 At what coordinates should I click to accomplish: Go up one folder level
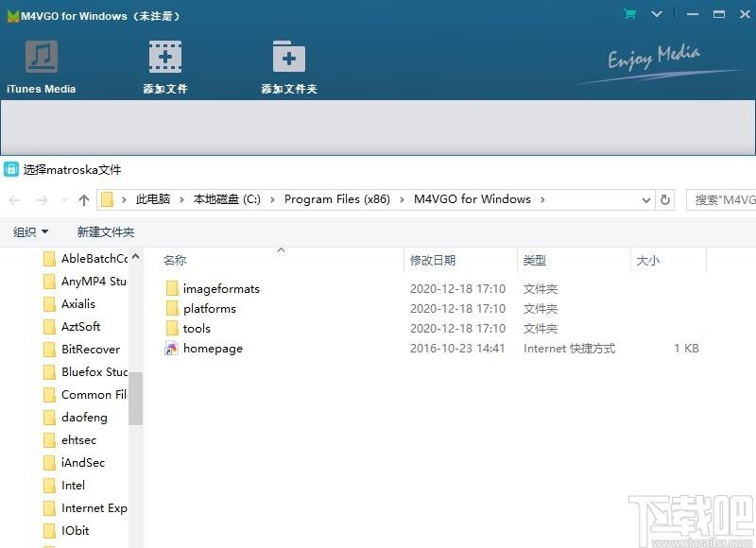[84, 200]
